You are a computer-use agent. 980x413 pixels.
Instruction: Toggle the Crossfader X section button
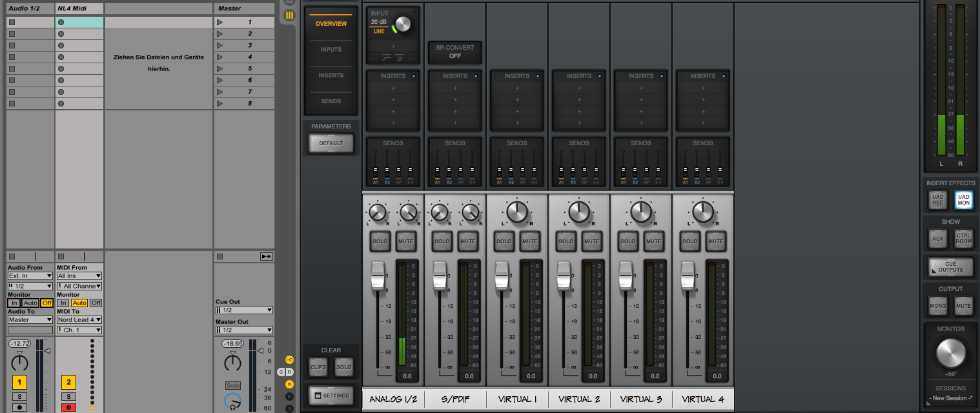289,408
